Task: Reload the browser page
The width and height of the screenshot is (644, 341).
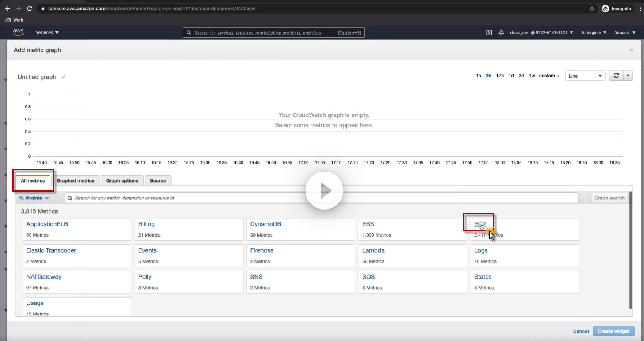Action: [30, 9]
